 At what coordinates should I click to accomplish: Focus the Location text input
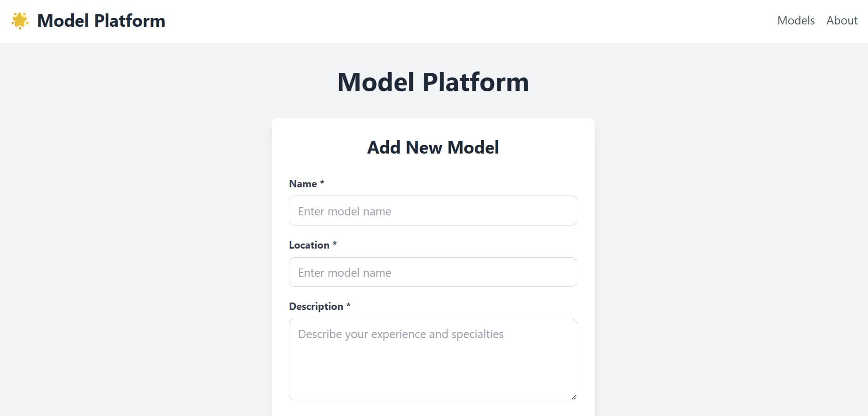pyautogui.click(x=433, y=272)
